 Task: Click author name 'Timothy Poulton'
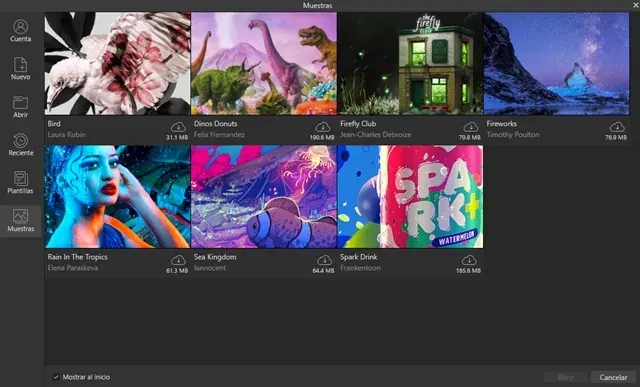pos(513,134)
